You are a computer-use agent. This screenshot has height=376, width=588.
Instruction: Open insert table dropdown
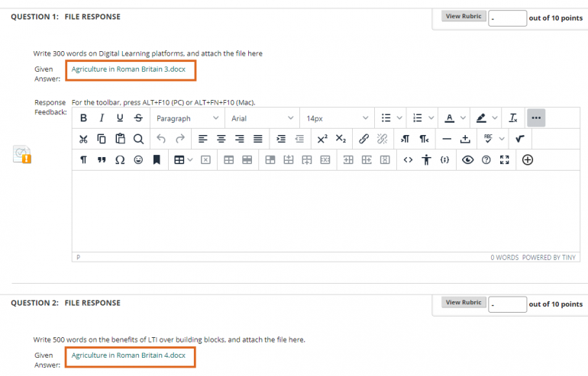point(183,160)
